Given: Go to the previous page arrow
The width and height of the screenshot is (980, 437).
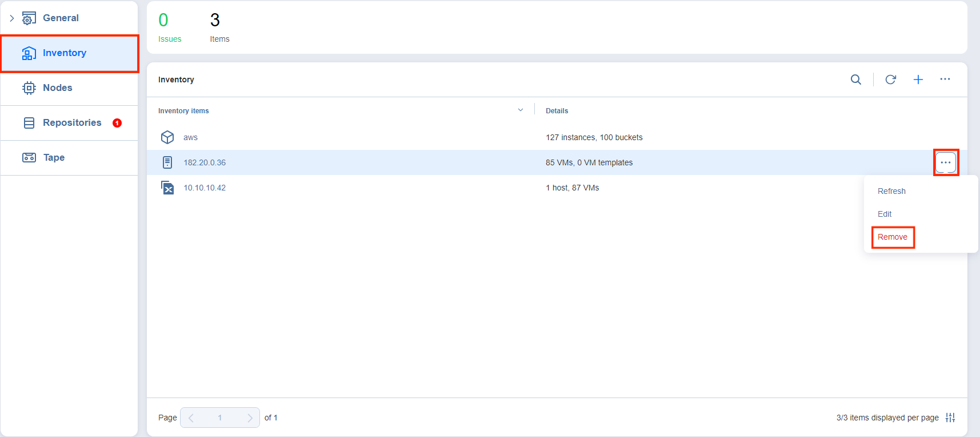Looking at the screenshot, I should coord(191,418).
